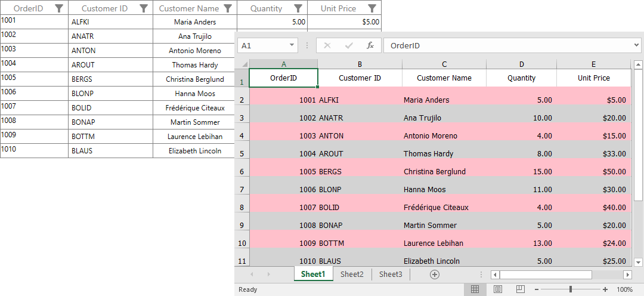The height and width of the screenshot is (296, 644).
Task: Click the insert function fx icon
Action: coord(370,45)
